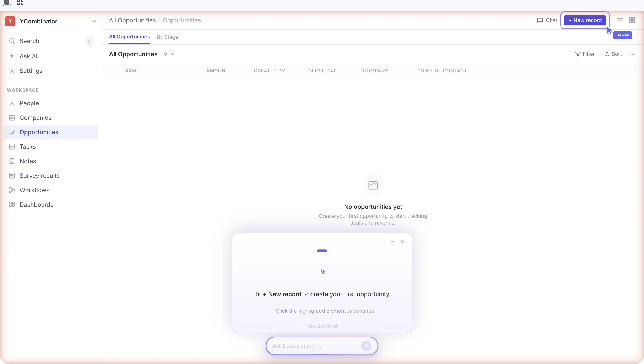Expand the opportunities count dropdown
The width and height of the screenshot is (644, 364).
pos(173,54)
